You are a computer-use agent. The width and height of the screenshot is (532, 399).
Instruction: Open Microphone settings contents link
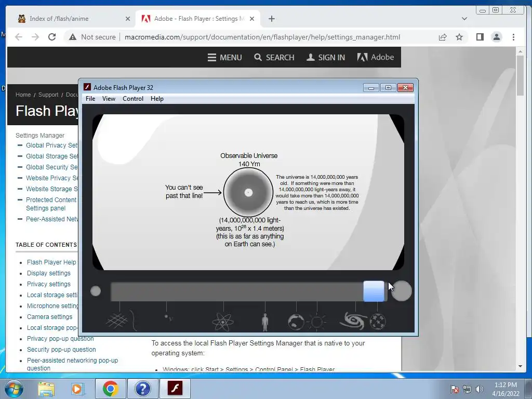[52, 305]
